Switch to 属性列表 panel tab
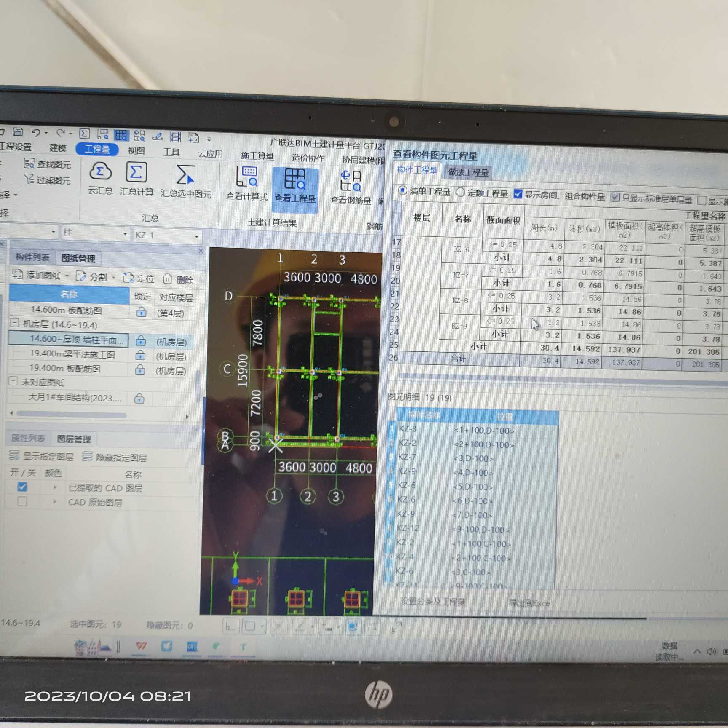This screenshot has height=728, width=728. [x=28, y=438]
